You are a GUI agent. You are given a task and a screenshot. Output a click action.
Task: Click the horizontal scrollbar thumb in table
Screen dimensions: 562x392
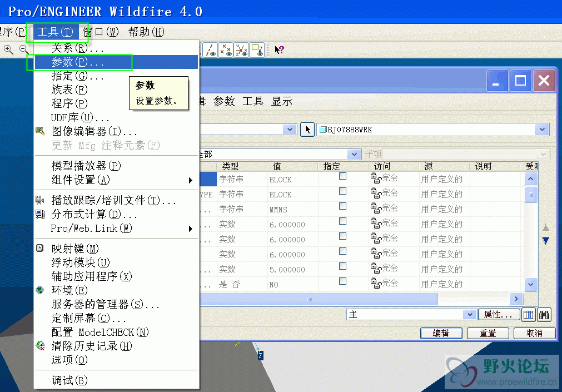(x=319, y=299)
